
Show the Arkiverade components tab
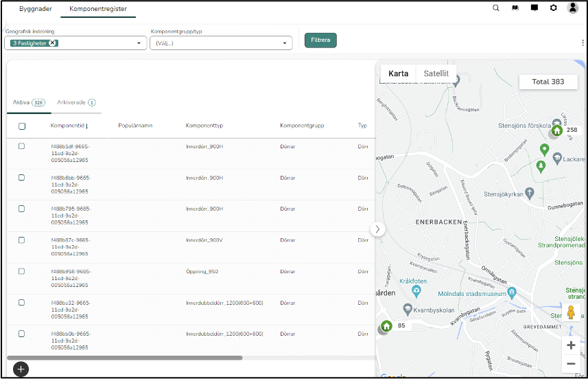click(76, 102)
